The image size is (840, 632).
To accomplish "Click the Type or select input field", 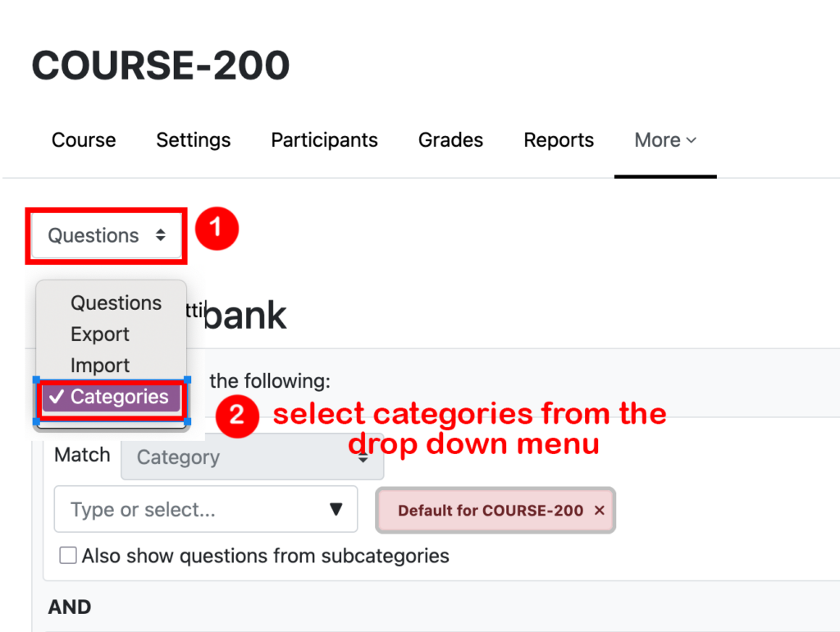I will click(x=189, y=510).
